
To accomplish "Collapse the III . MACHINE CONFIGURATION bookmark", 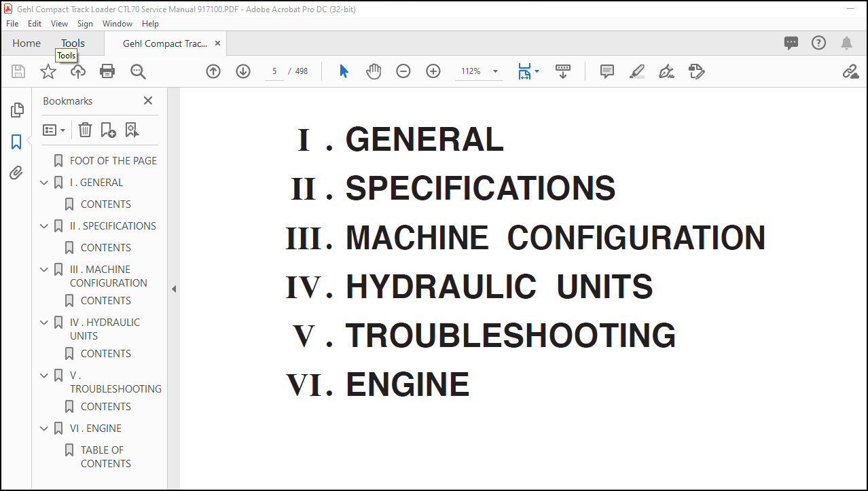I will (x=44, y=270).
